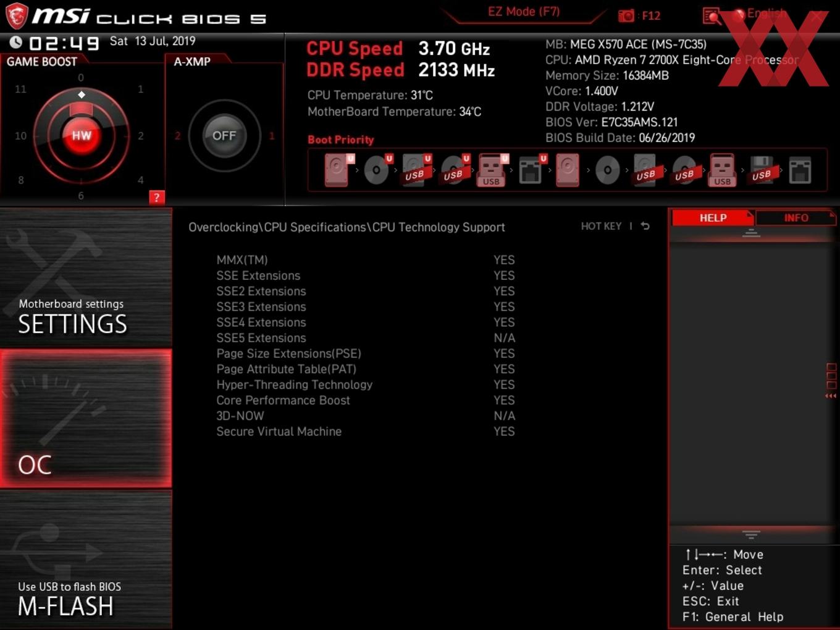Switch to EZ Mode (F7)
The height and width of the screenshot is (630, 840).
pyautogui.click(x=524, y=12)
